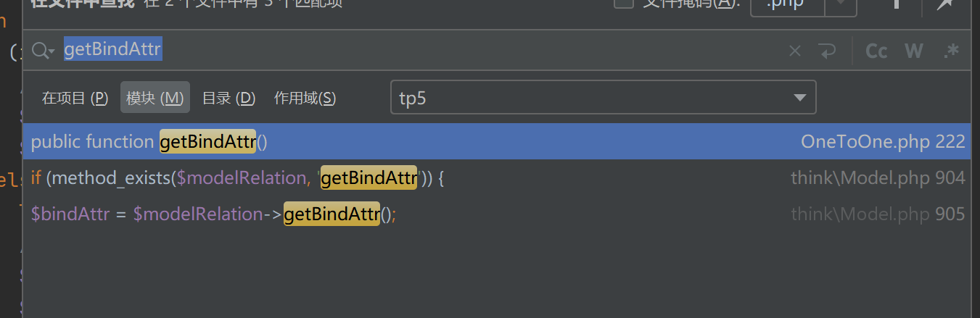Image resolution: width=980 pixels, height=318 pixels.
Task: Open the file mask dropdown arrow
Action: click(x=841, y=4)
